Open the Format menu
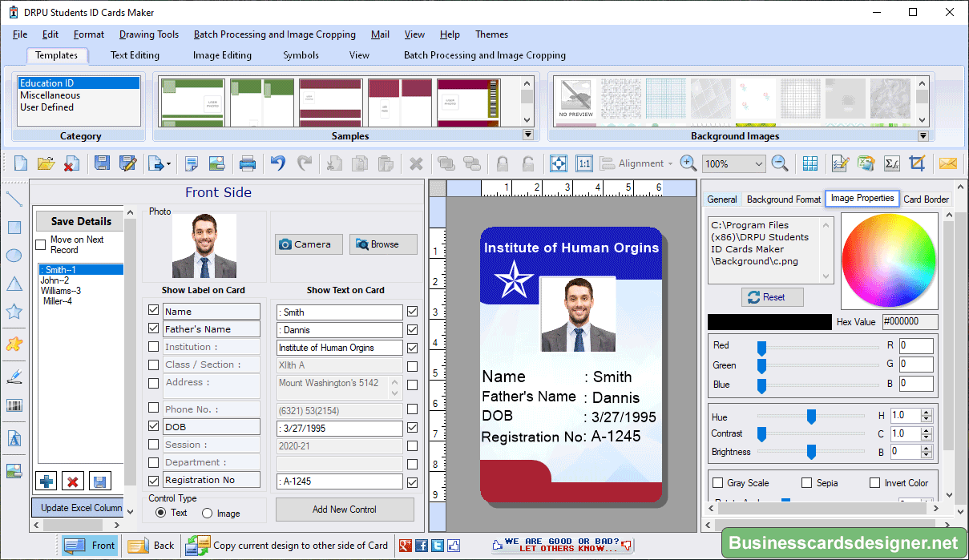Image resolution: width=969 pixels, height=560 pixels. click(88, 34)
